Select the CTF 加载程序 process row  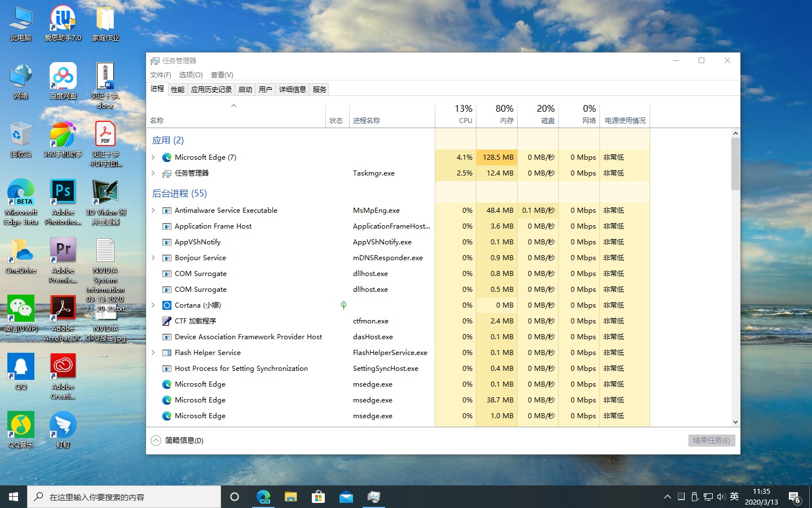click(398, 321)
